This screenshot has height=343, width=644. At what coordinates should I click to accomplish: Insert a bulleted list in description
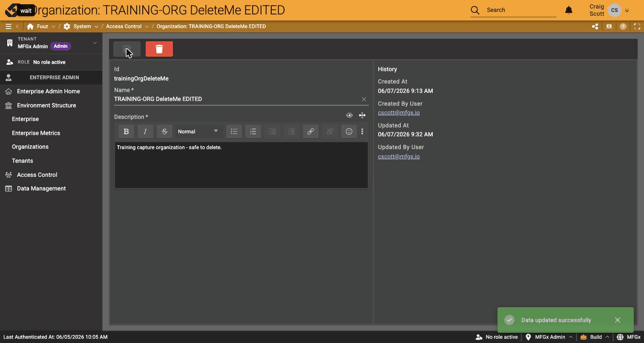234,132
